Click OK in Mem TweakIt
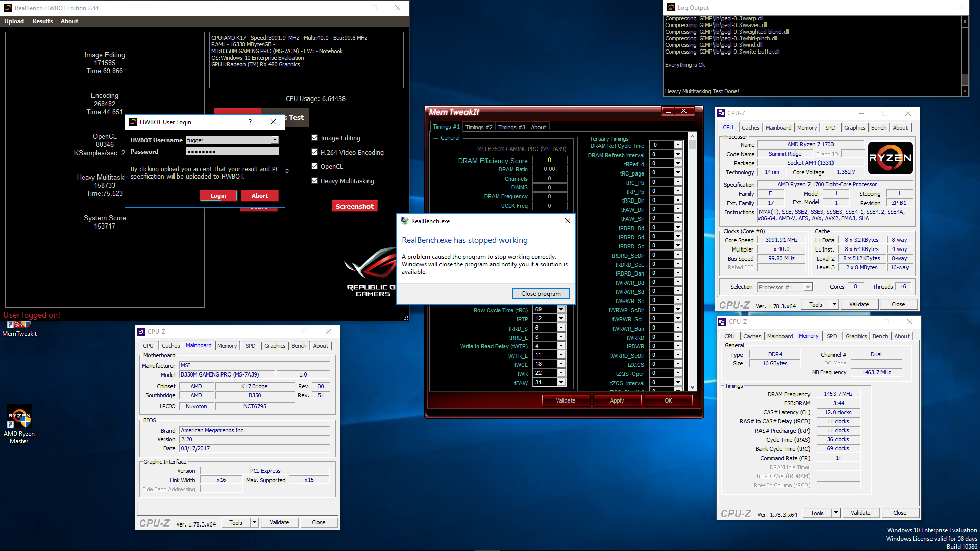The image size is (980, 551). [x=668, y=400]
